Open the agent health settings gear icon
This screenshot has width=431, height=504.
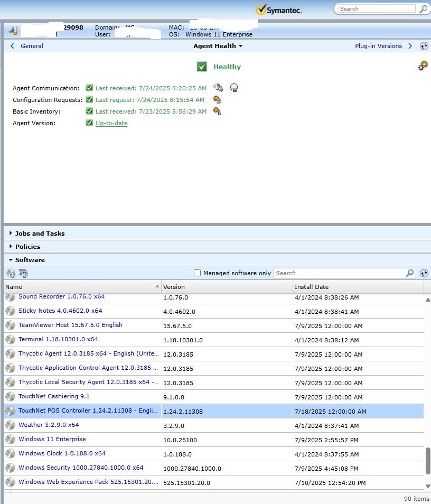[x=423, y=66]
